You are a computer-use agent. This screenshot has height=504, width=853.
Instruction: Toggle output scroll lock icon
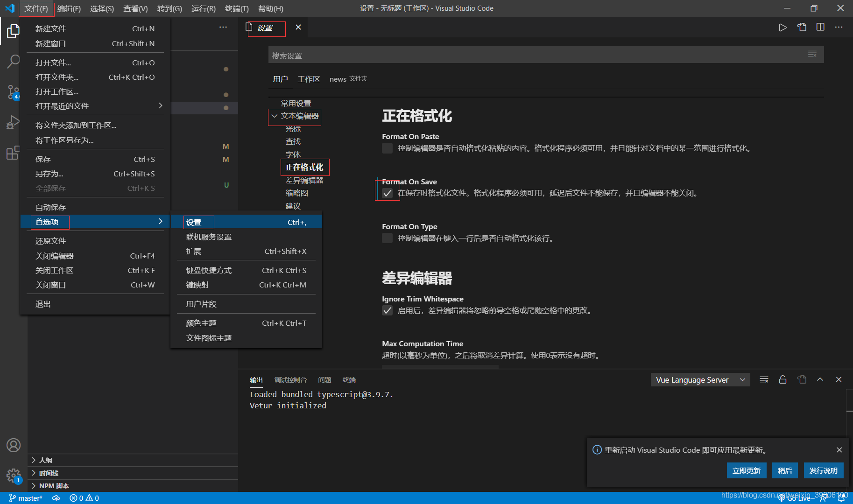pyautogui.click(x=783, y=380)
